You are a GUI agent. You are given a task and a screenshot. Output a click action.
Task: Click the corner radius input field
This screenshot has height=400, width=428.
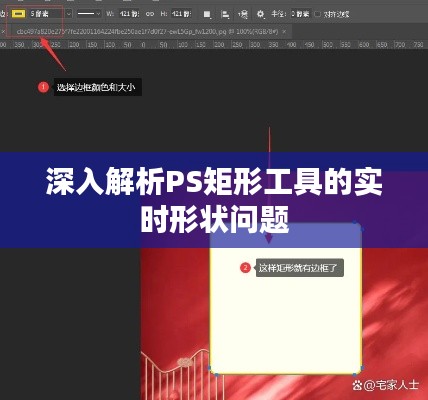301,14
